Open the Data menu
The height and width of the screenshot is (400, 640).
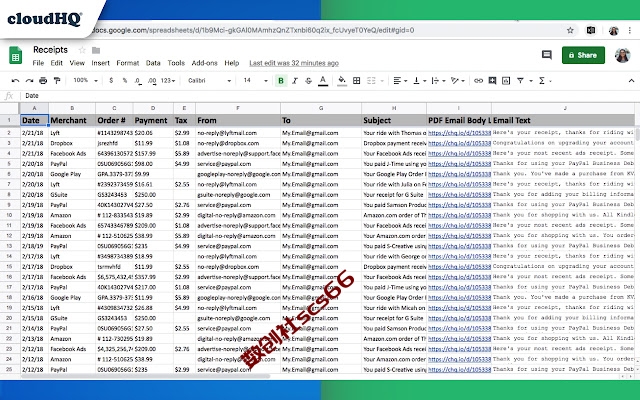tap(153, 63)
